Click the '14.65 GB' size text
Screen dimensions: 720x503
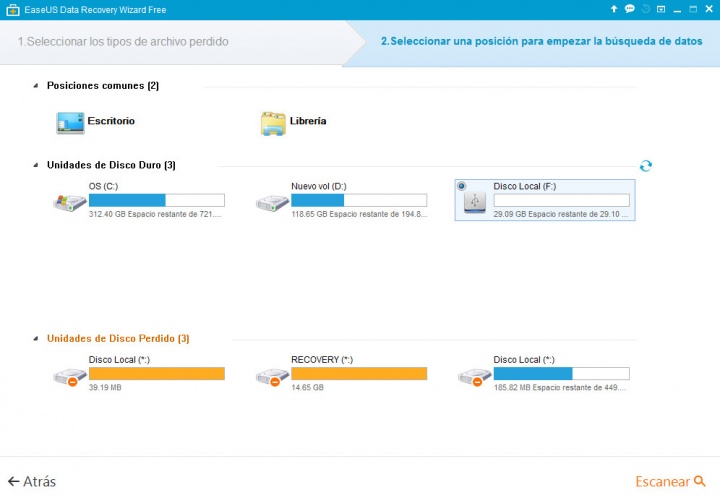pyautogui.click(x=307, y=388)
